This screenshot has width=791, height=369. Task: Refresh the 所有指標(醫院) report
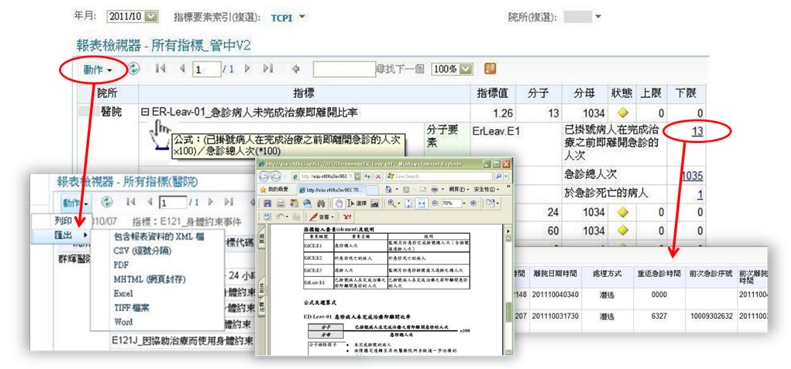[107, 202]
